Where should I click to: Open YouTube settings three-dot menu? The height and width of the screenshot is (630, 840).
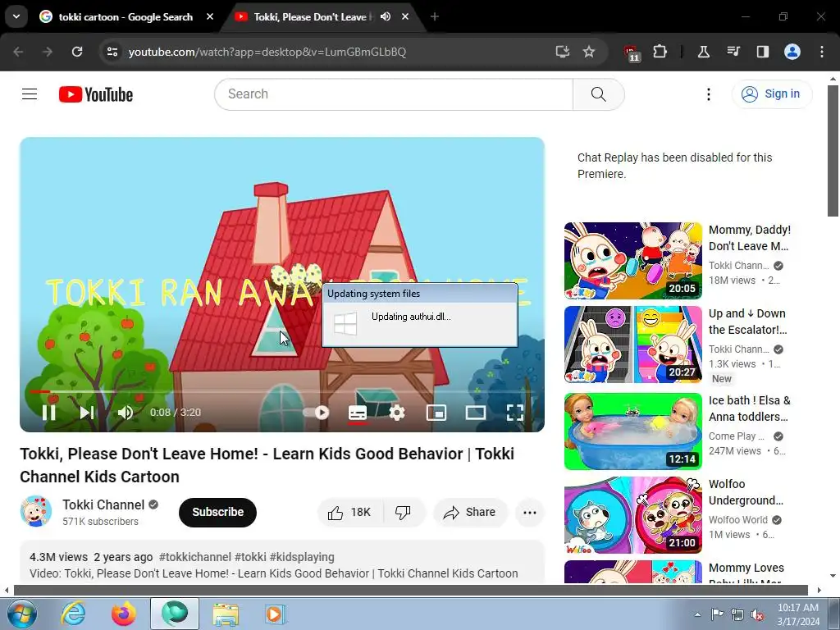point(708,94)
